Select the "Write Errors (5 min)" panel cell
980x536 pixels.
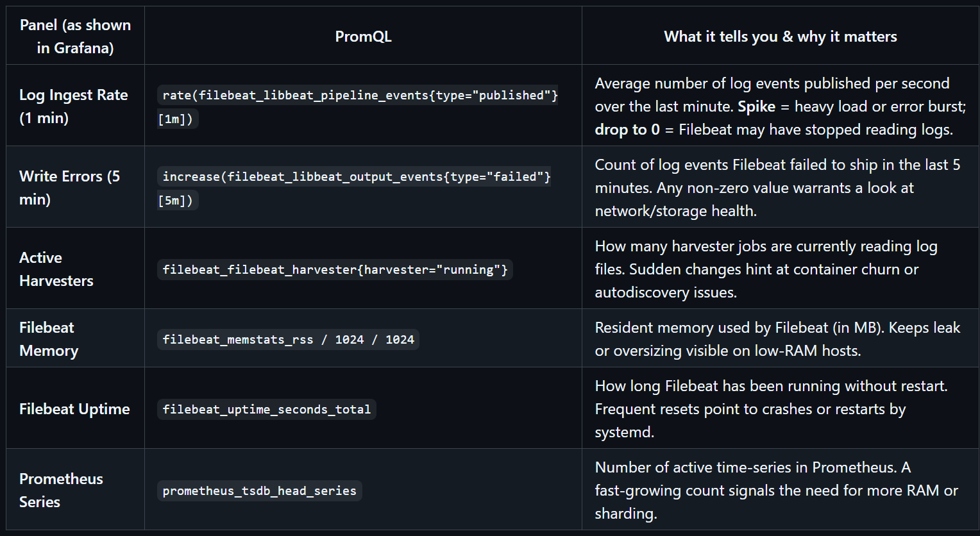coord(69,187)
